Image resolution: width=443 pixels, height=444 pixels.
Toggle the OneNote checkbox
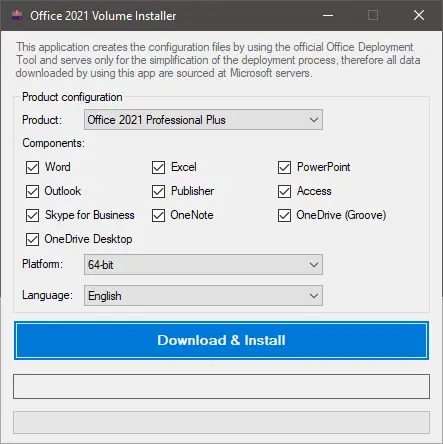pyautogui.click(x=158, y=215)
